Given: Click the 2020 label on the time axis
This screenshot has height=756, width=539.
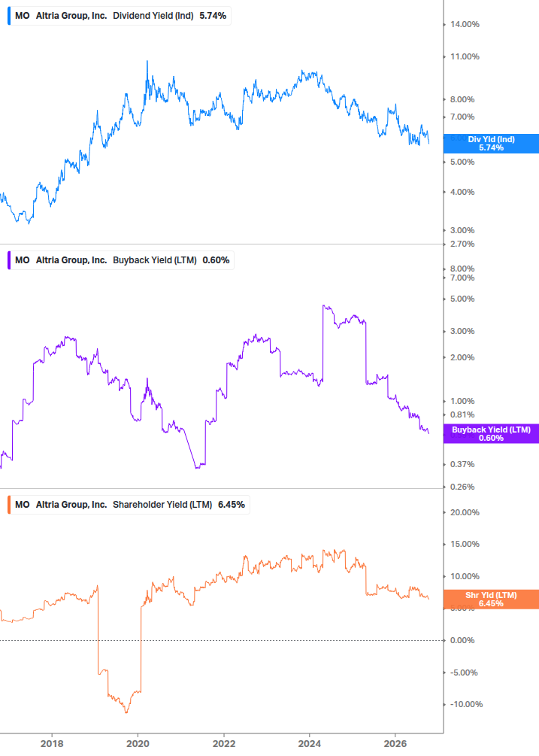Looking at the screenshot, I should (138, 744).
